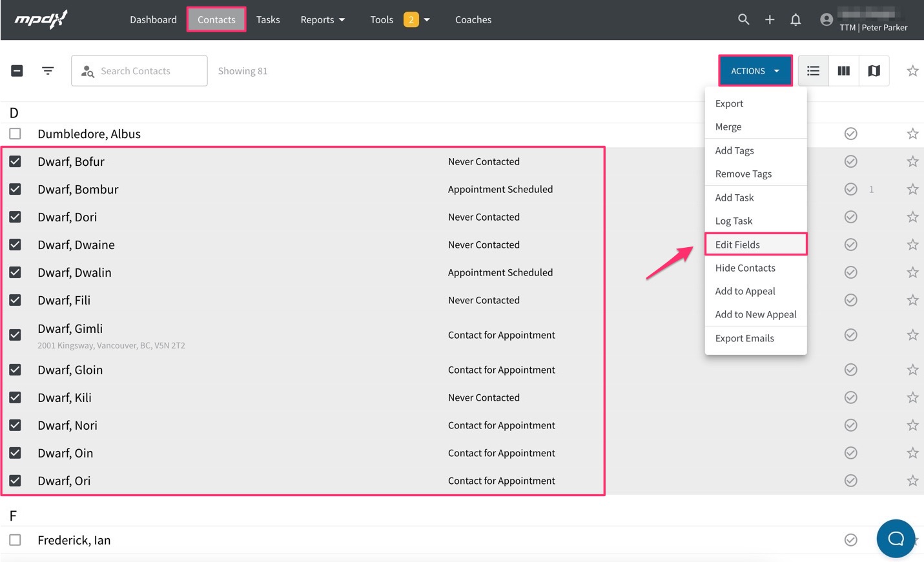Star Dwarf, Dori contact
The width and height of the screenshot is (924, 562).
click(x=912, y=217)
